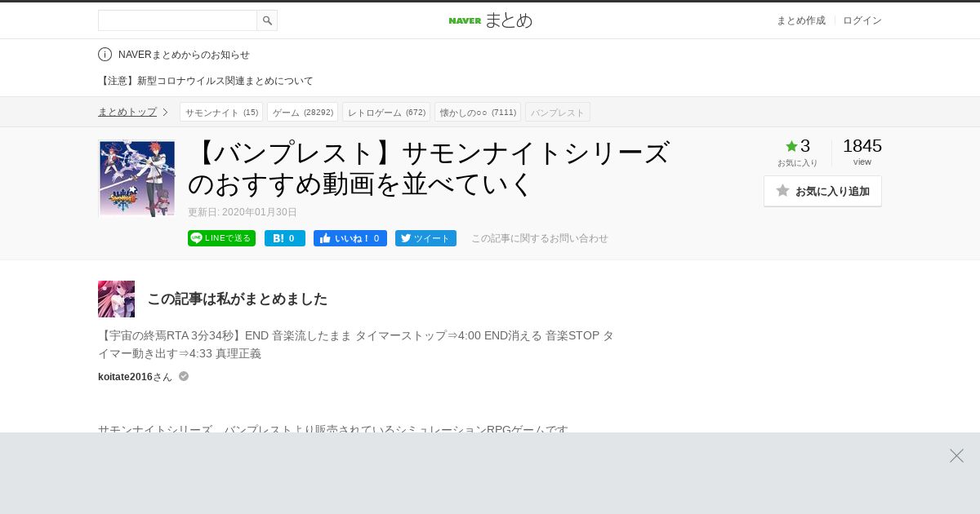Click the 更新日: 2020年01月30日 text

click(243, 212)
